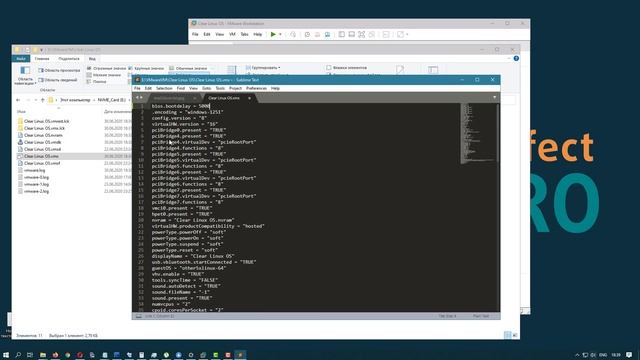Image resolution: width=640 pixels, height=360 pixels.
Task: Click the displayName = "Clear Linux OS" line
Action: (193, 256)
